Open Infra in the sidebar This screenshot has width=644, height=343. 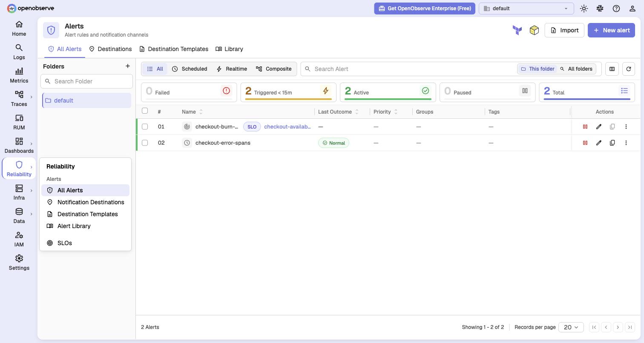pos(19,192)
